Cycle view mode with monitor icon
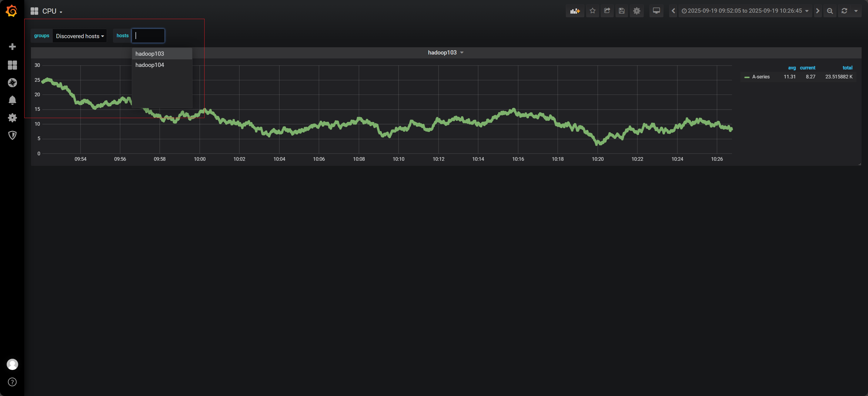The image size is (868, 396). (x=656, y=11)
